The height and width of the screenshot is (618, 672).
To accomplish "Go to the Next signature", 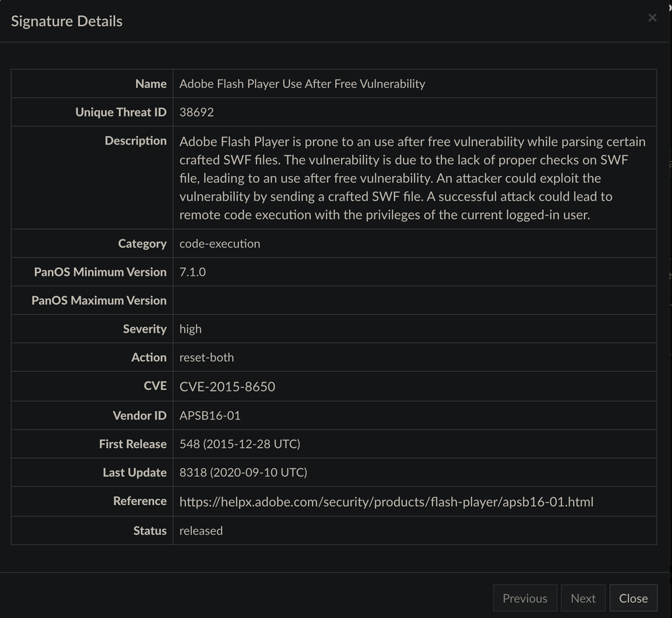I will pyautogui.click(x=583, y=598).
